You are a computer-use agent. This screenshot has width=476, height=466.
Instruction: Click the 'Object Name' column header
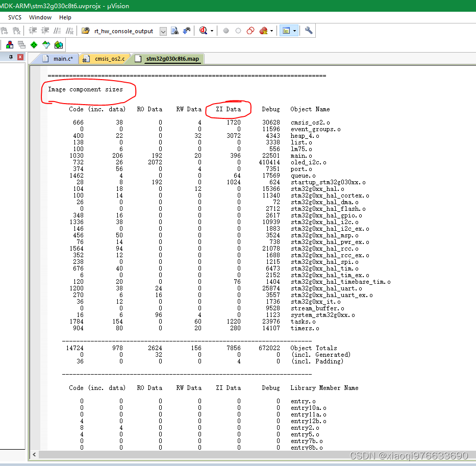(x=310, y=109)
